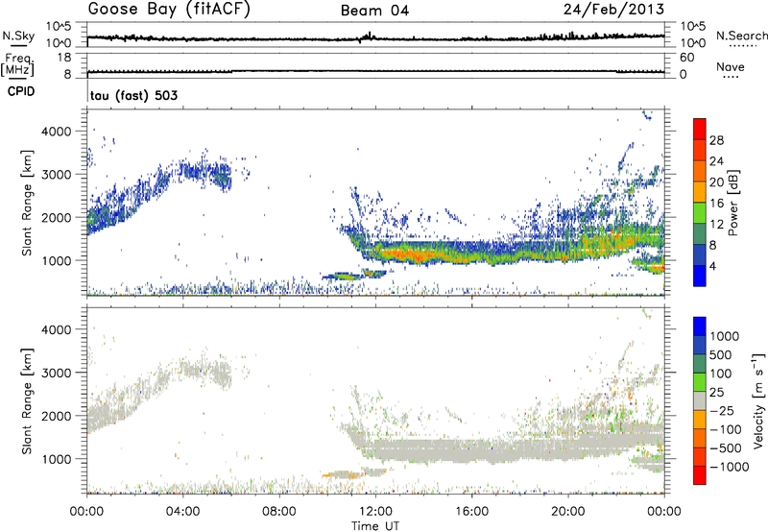This screenshot has width=768, height=532.
Task: Select the 16 dB label on power scale
Action: click(x=716, y=204)
